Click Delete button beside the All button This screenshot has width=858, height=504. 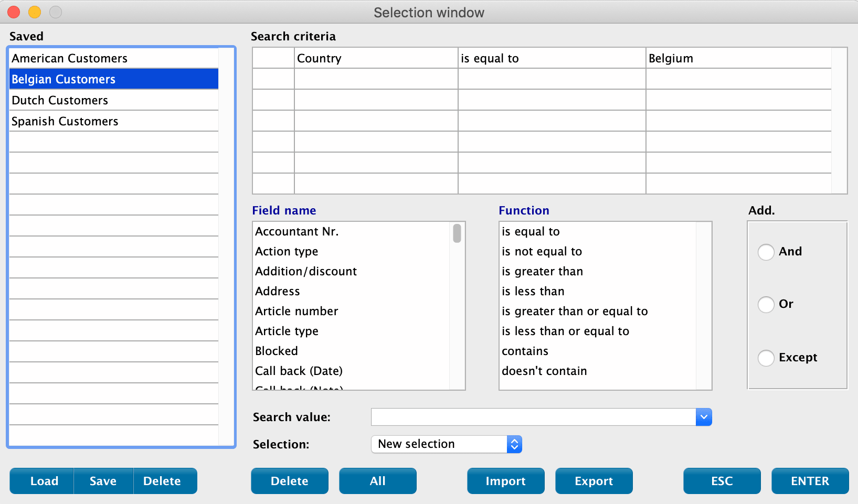[290, 481]
